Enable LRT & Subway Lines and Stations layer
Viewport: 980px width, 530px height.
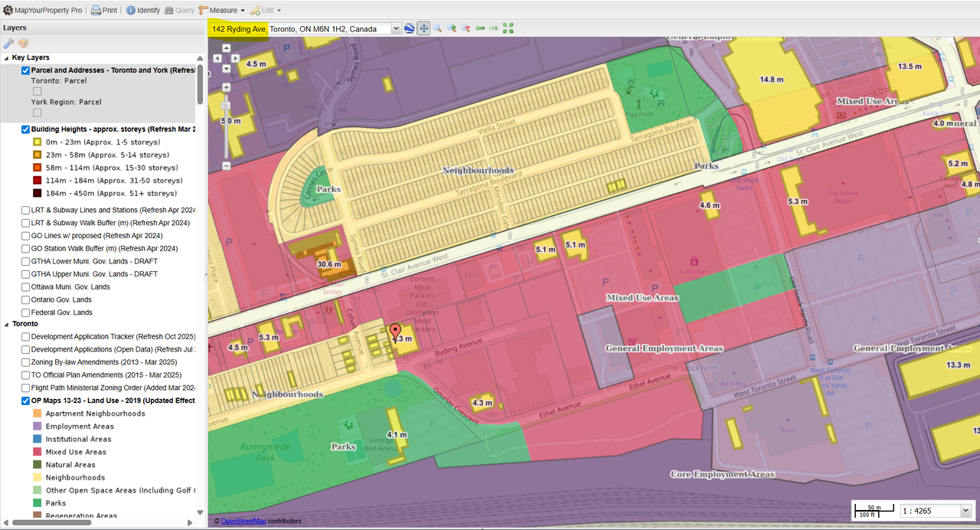pos(26,210)
